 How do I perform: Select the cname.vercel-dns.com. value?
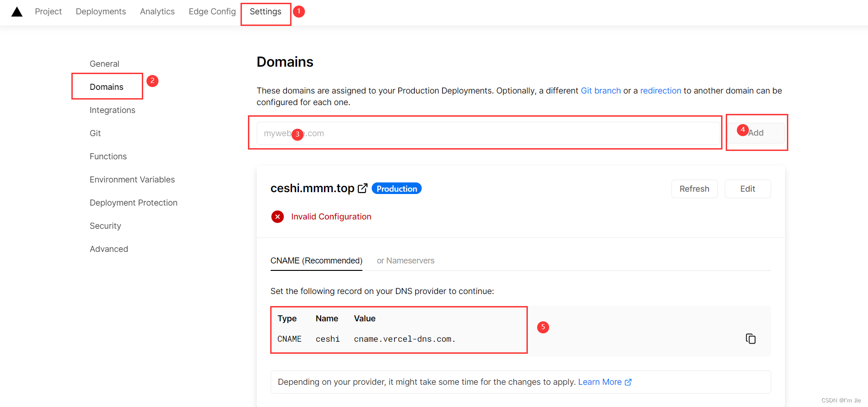point(405,339)
